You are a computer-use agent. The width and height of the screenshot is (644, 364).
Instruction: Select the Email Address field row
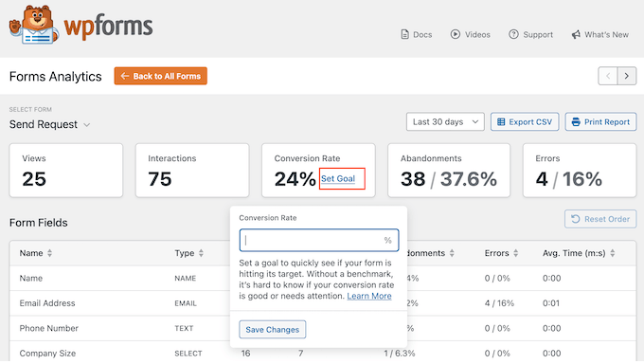click(322, 303)
